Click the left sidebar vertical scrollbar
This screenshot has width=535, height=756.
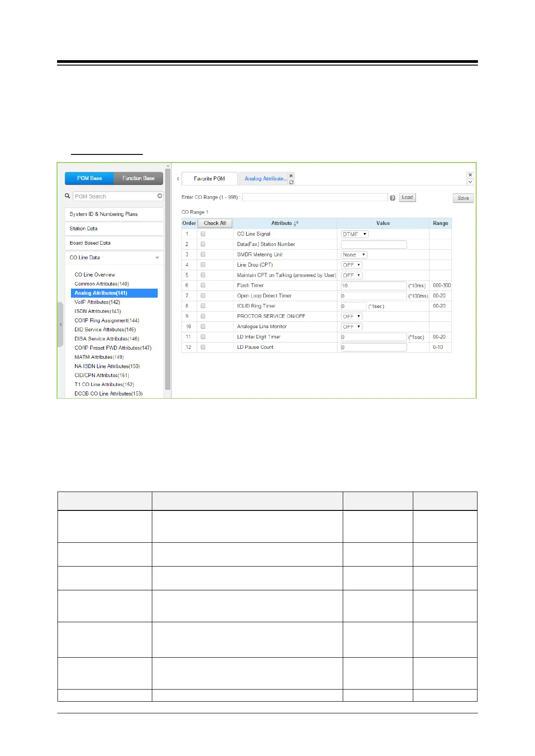[168, 279]
